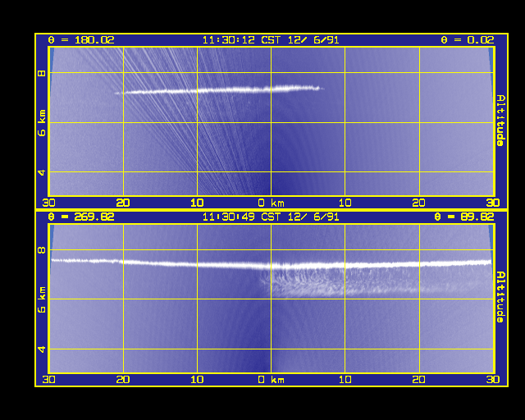Click range tick 10 on the θ = 180.02 side
Screen dimensions: 525x420
tap(197, 203)
